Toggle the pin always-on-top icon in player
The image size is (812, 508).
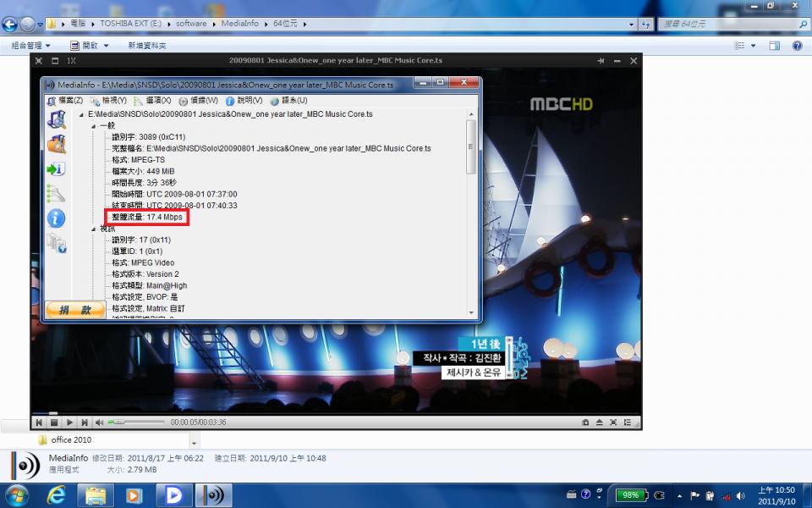(601, 61)
